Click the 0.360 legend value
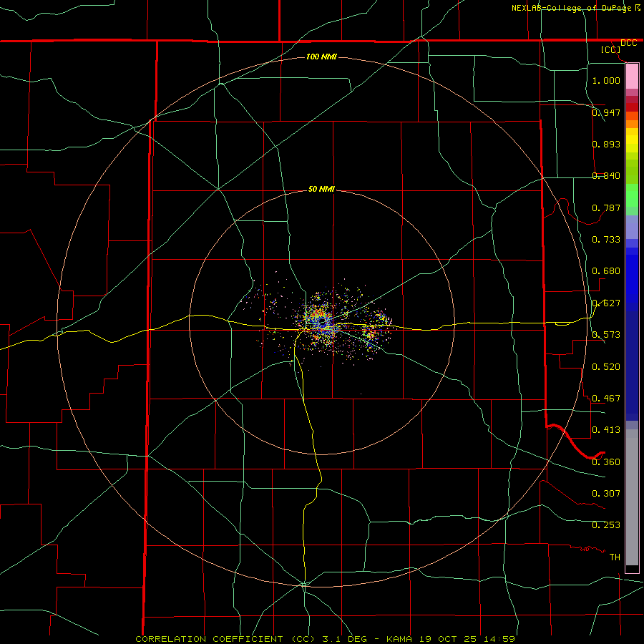Screen dimensions: 644x644 pos(606,462)
